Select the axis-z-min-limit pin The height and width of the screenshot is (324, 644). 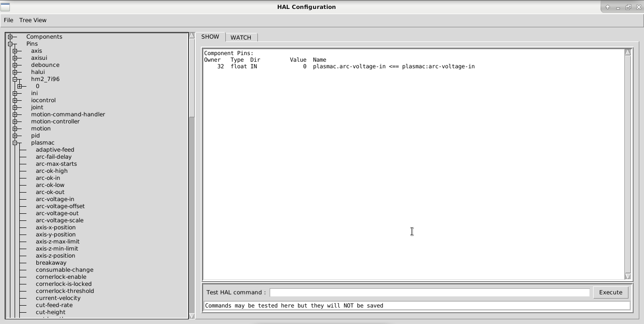(x=57, y=249)
